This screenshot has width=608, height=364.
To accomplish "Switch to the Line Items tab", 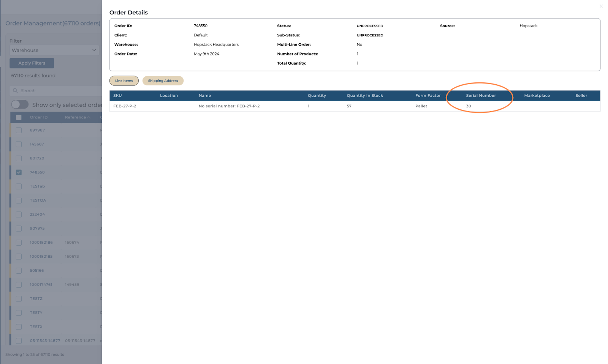I will pyautogui.click(x=124, y=81).
